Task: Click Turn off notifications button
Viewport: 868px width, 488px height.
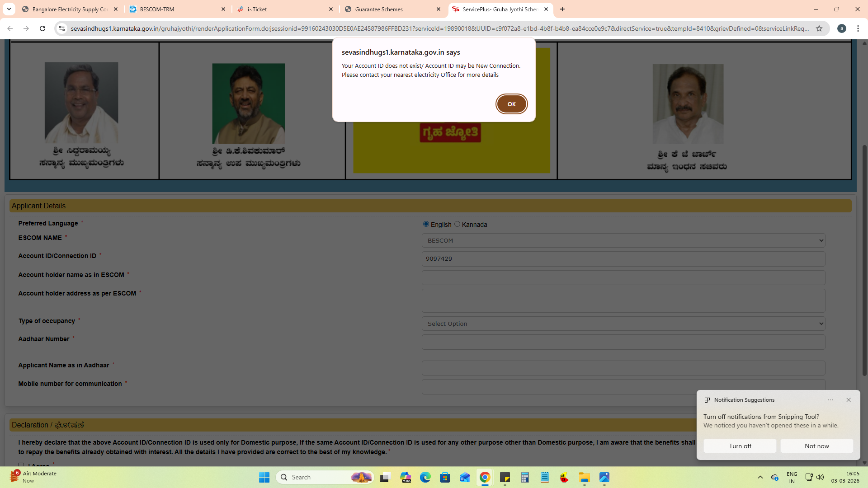Action: [x=740, y=446]
